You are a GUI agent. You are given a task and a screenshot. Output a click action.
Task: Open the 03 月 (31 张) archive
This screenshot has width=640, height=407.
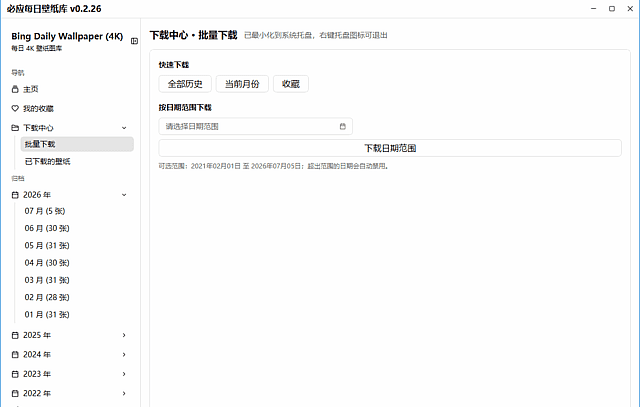point(77,280)
